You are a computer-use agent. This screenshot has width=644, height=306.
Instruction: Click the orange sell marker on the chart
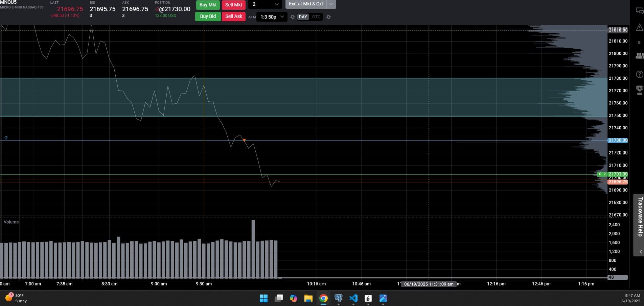coord(244,140)
